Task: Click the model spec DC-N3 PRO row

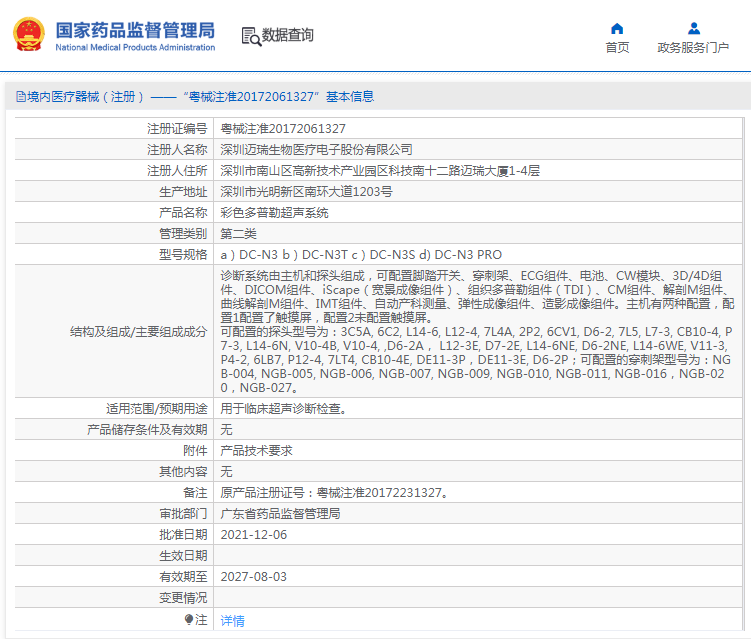Action: tap(361, 255)
